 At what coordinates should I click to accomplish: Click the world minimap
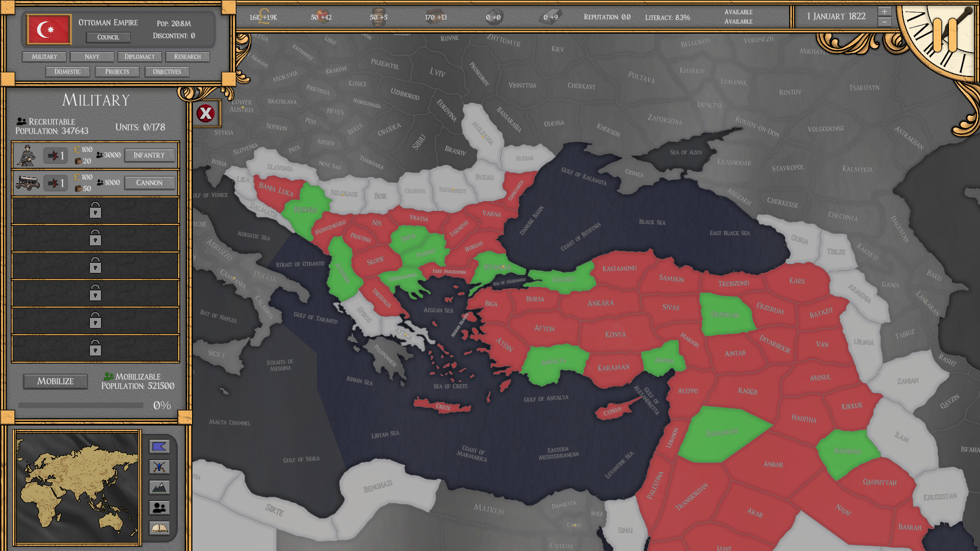tap(78, 487)
